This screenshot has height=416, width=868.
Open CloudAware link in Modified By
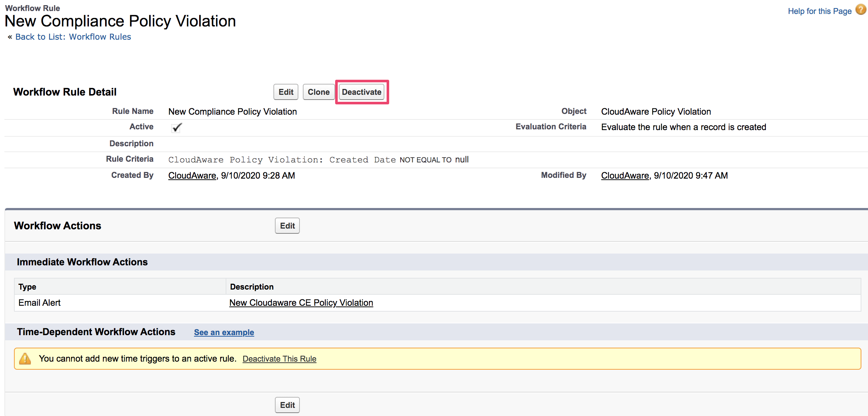pyautogui.click(x=625, y=176)
